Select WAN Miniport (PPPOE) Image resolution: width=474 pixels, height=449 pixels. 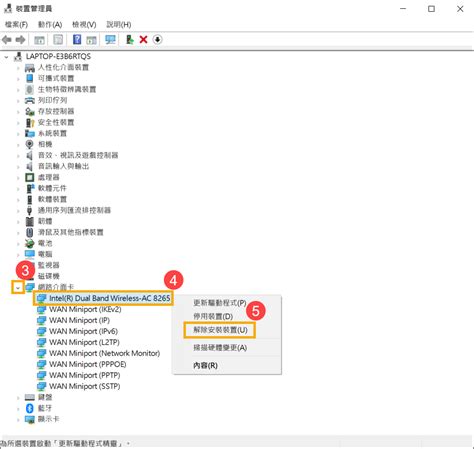pyautogui.click(x=87, y=364)
